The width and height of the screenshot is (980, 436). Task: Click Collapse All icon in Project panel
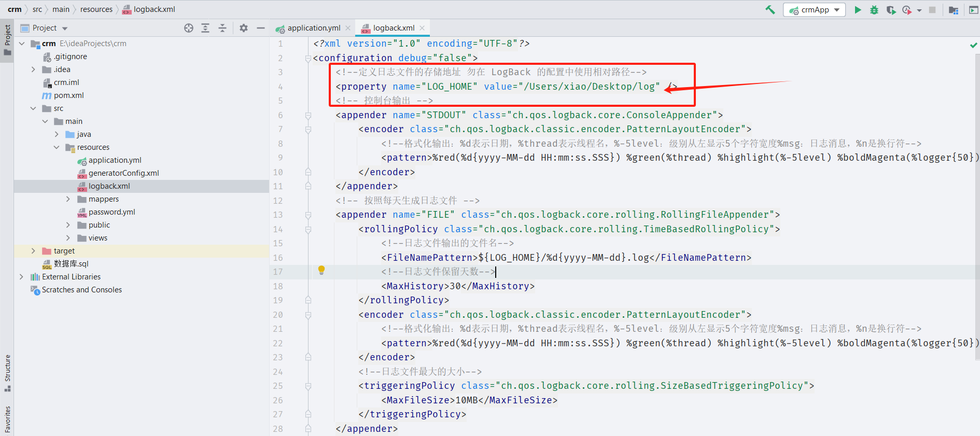click(222, 28)
